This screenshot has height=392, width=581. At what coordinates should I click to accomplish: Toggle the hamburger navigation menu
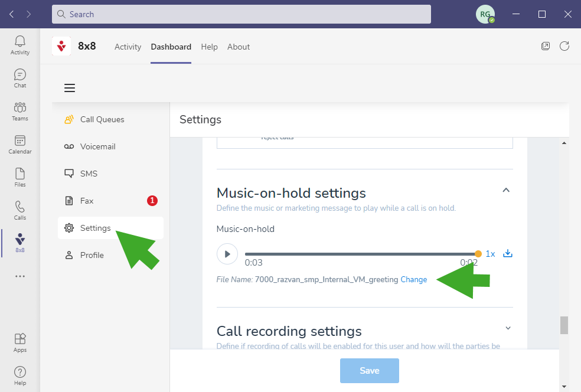click(70, 88)
